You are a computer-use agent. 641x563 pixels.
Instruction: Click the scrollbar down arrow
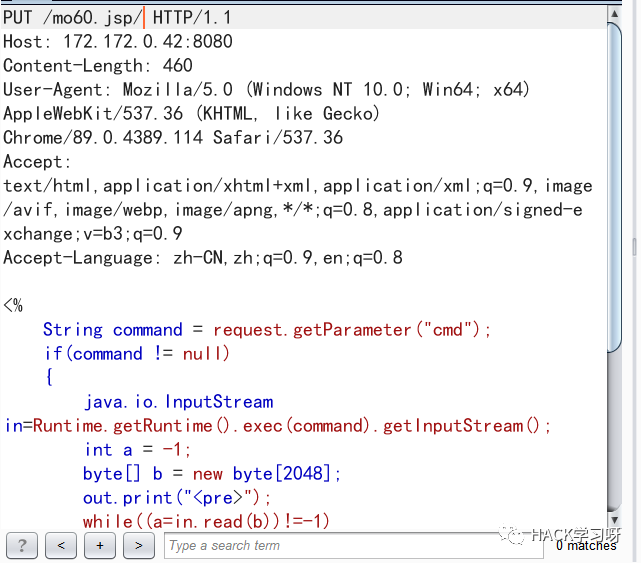coord(614,520)
